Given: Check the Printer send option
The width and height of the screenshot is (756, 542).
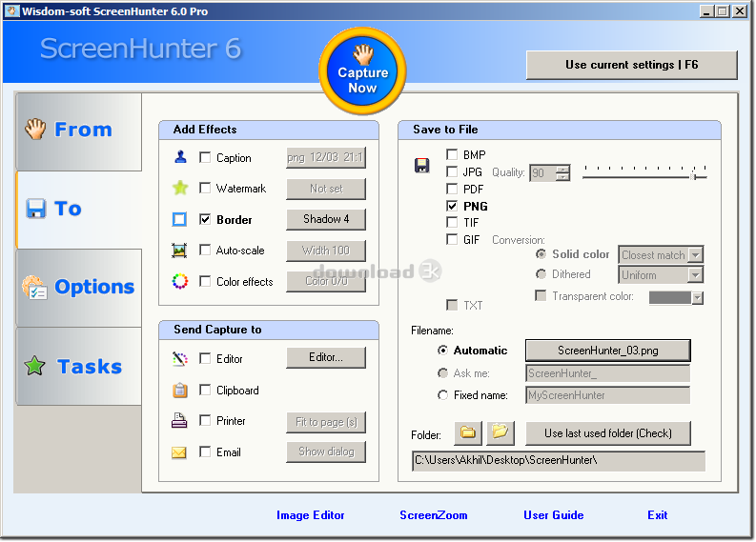Looking at the screenshot, I should click(205, 421).
